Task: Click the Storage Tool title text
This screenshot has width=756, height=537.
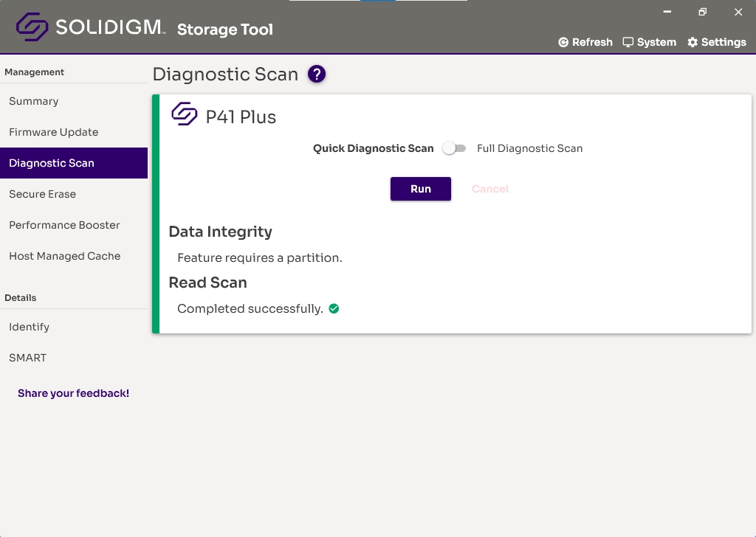Action: click(x=225, y=30)
